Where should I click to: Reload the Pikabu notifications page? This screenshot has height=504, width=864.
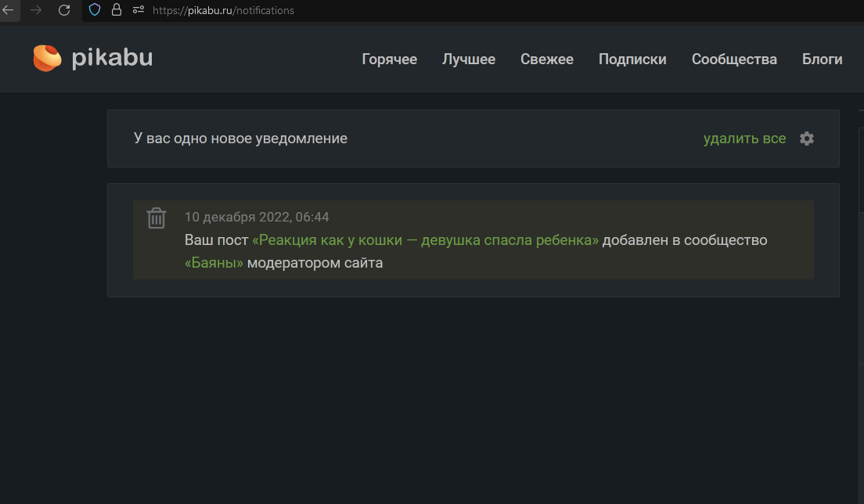click(64, 10)
